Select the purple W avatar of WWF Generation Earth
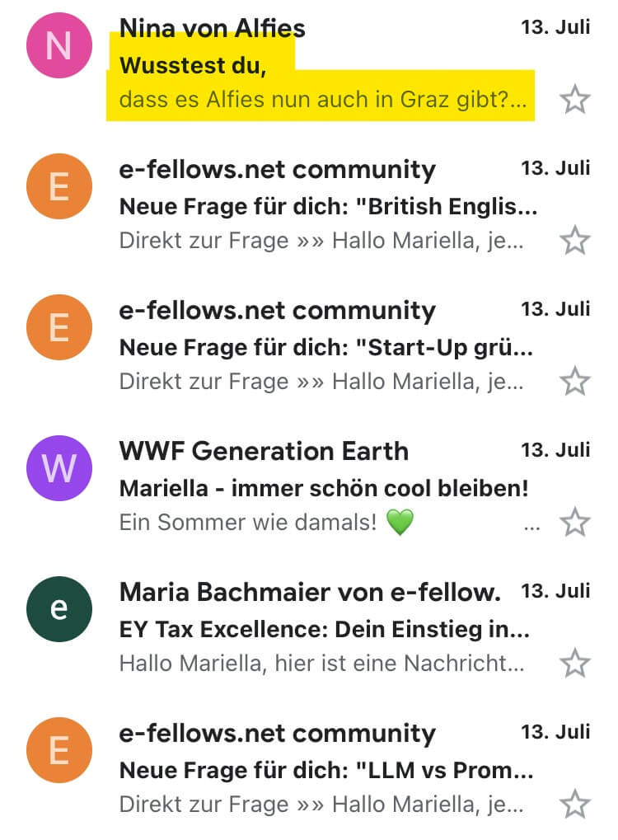The width and height of the screenshot is (618, 840). click(x=59, y=468)
